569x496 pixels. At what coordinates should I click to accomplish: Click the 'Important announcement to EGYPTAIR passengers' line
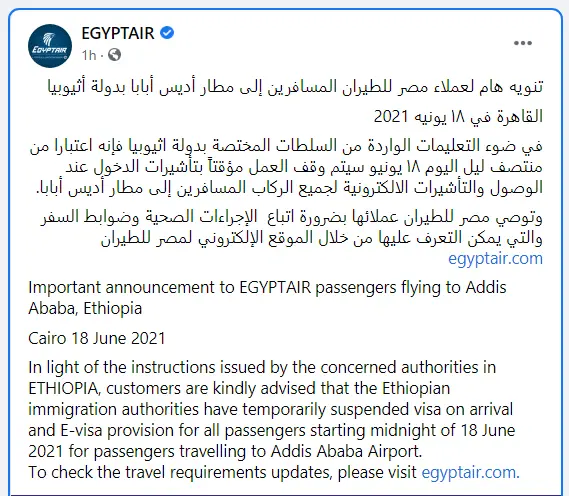click(x=267, y=287)
